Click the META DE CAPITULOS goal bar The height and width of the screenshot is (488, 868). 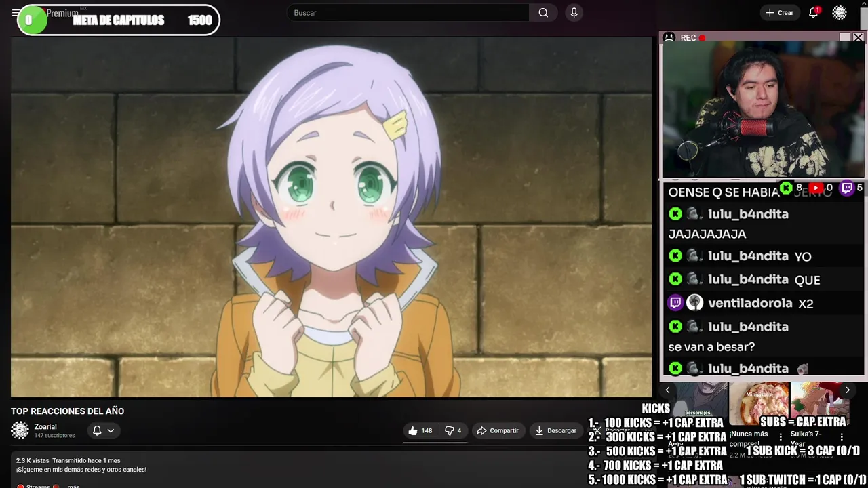pos(119,20)
